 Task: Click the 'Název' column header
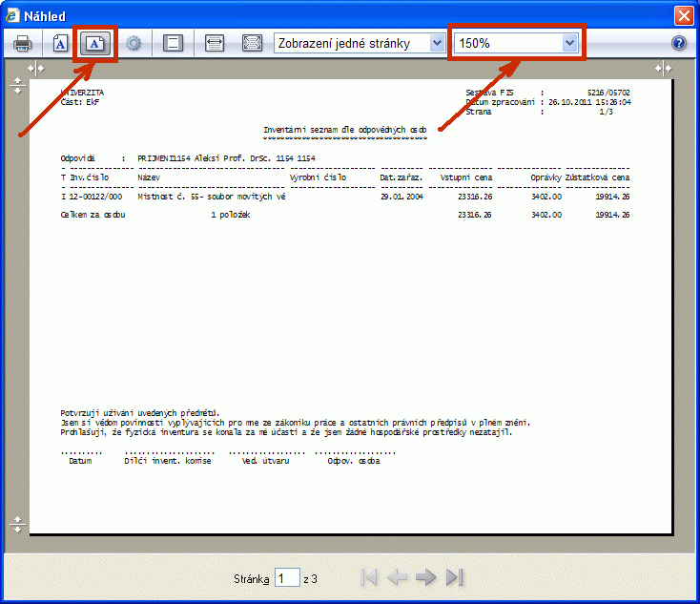click(149, 177)
